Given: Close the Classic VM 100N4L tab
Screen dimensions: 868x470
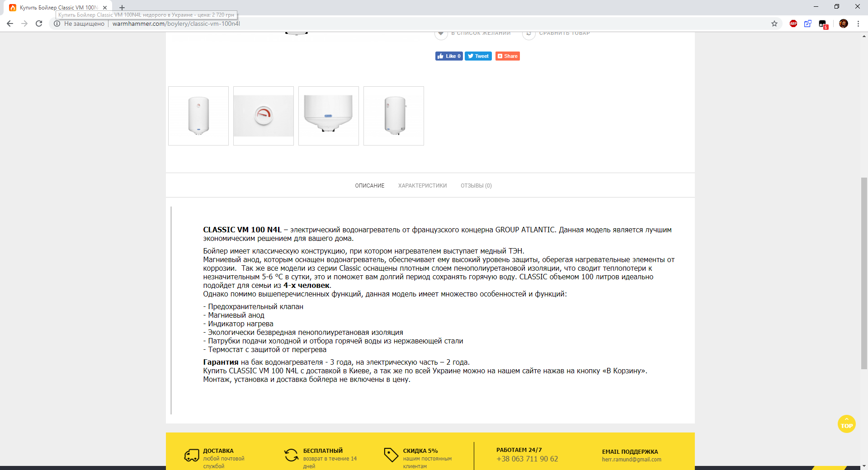Looking at the screenshot, I should (105, 8).
